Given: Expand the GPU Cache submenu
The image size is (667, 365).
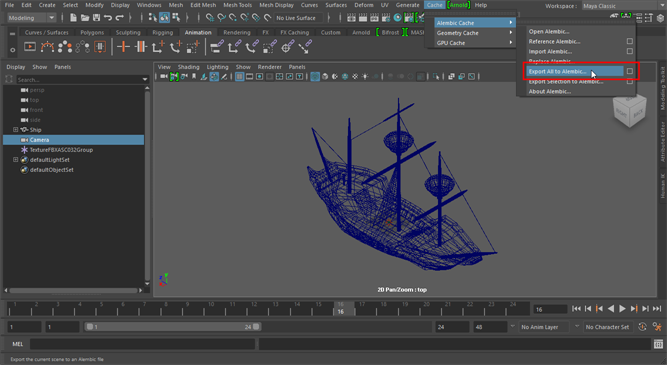Looking at the screenshot, I should click(x=474, y=43).
